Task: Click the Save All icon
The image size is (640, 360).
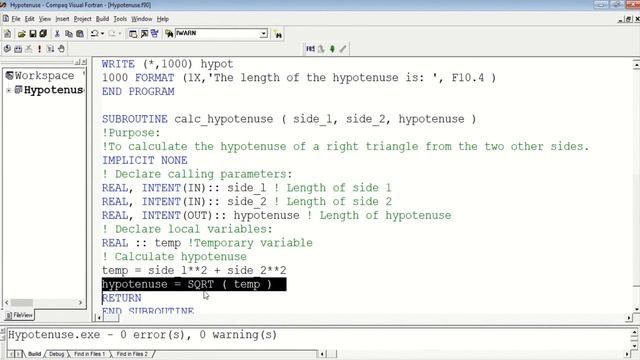Action: point(43,34)
